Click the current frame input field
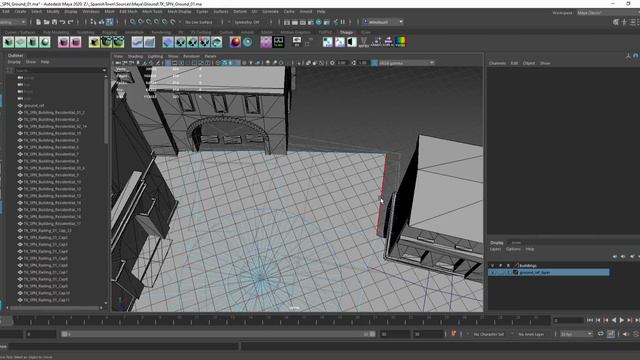Viewport: 640px width, 360px height. 568,320
